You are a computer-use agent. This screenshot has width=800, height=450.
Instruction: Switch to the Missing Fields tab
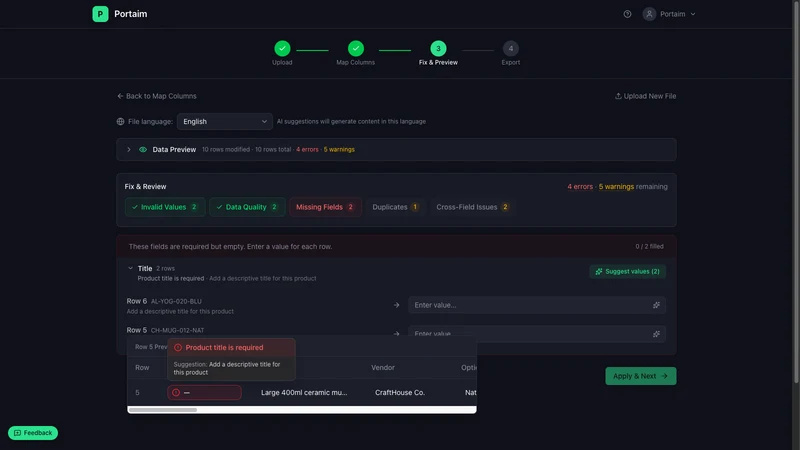(326, 207)
